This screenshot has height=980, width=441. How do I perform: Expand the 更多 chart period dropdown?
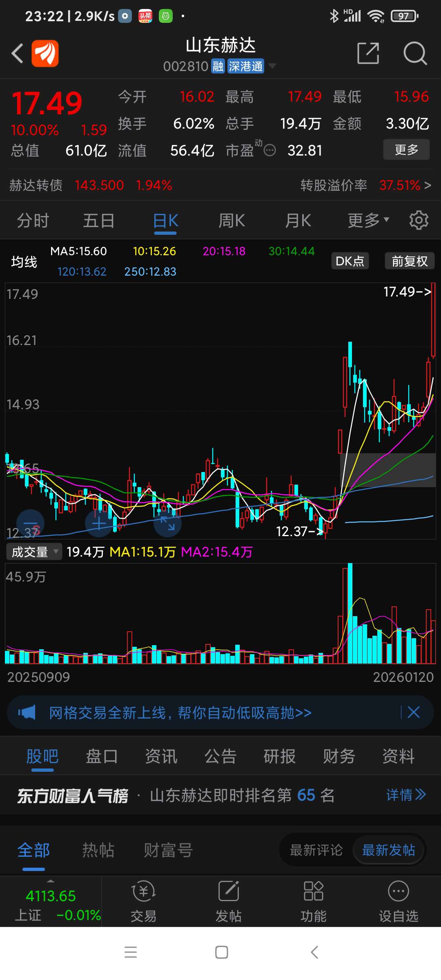[368, 220]
